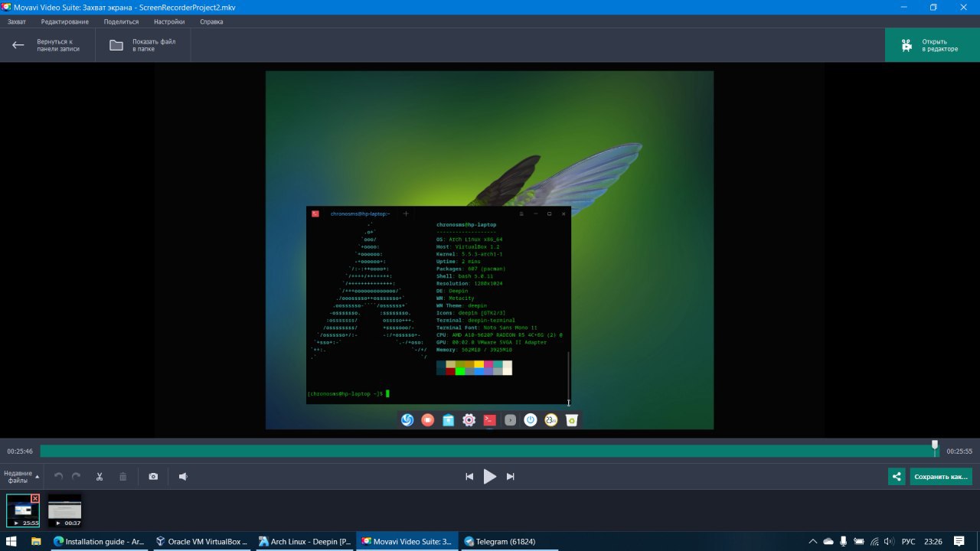Open the Windows notification center
This screenshot has height=551, width=980.
point(959,541)
